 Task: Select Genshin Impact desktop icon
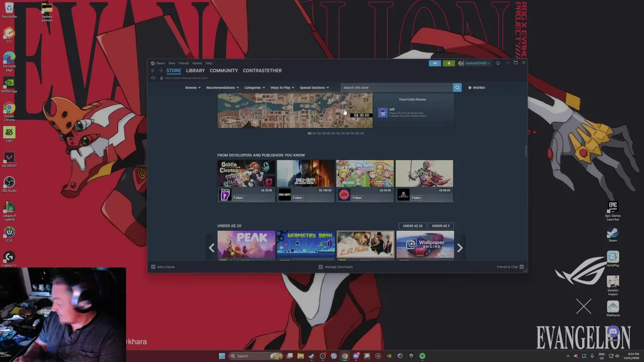pos(613,285)
